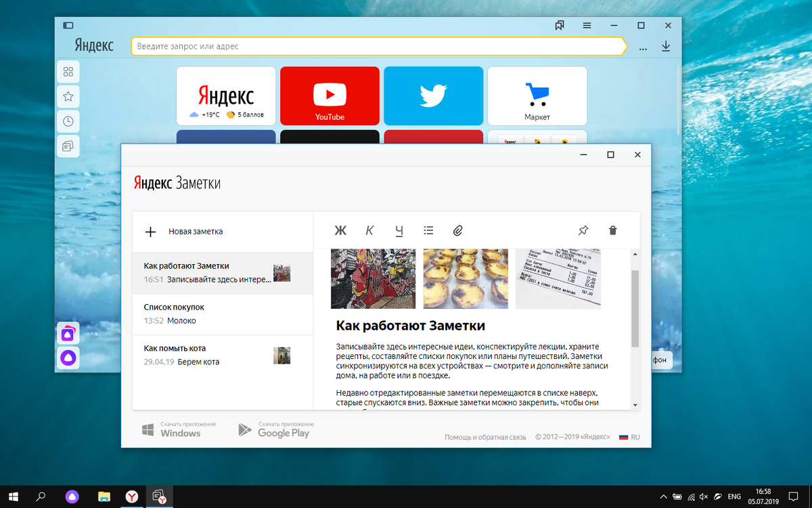Change the ENG input language

734,496
